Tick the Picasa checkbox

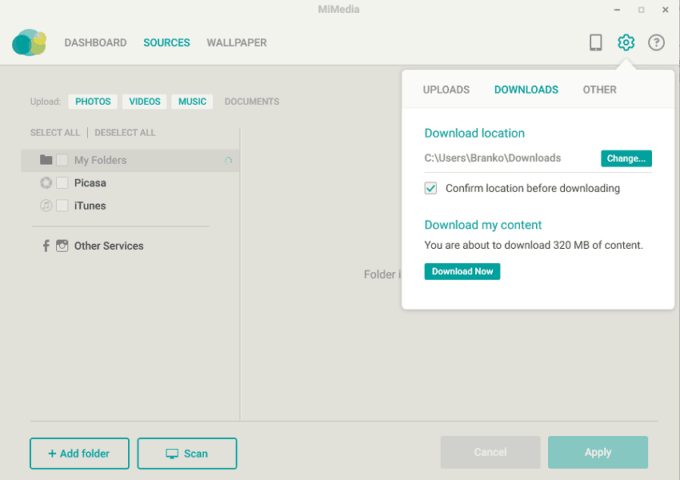[x=62, y=183]
